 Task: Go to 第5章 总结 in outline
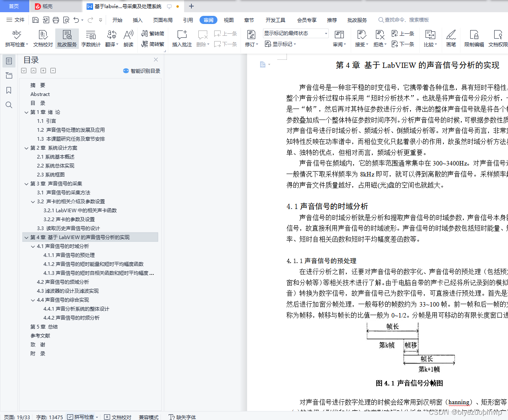44,327
